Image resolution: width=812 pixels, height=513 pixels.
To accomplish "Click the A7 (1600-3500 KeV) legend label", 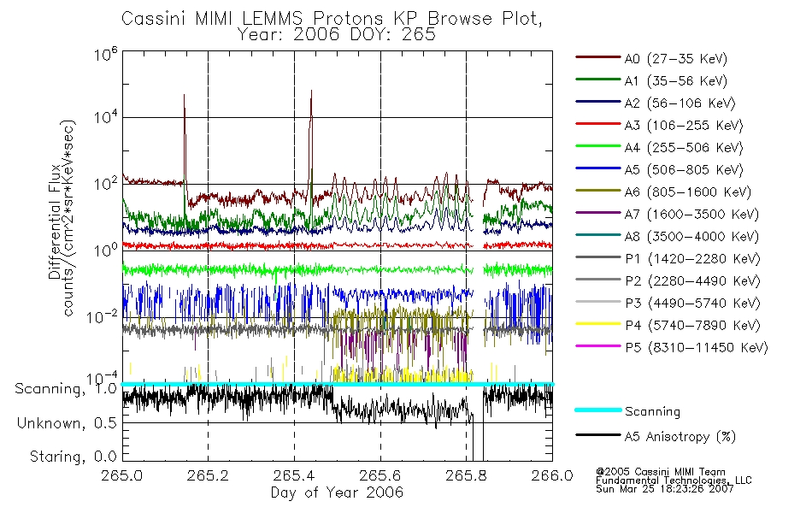I will pyautogui.click(x=691, y=215).
